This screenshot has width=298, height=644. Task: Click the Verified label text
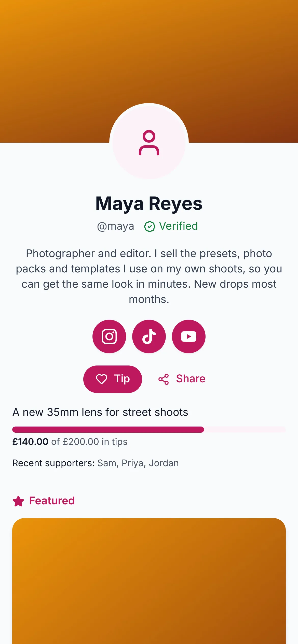(179, 226)
